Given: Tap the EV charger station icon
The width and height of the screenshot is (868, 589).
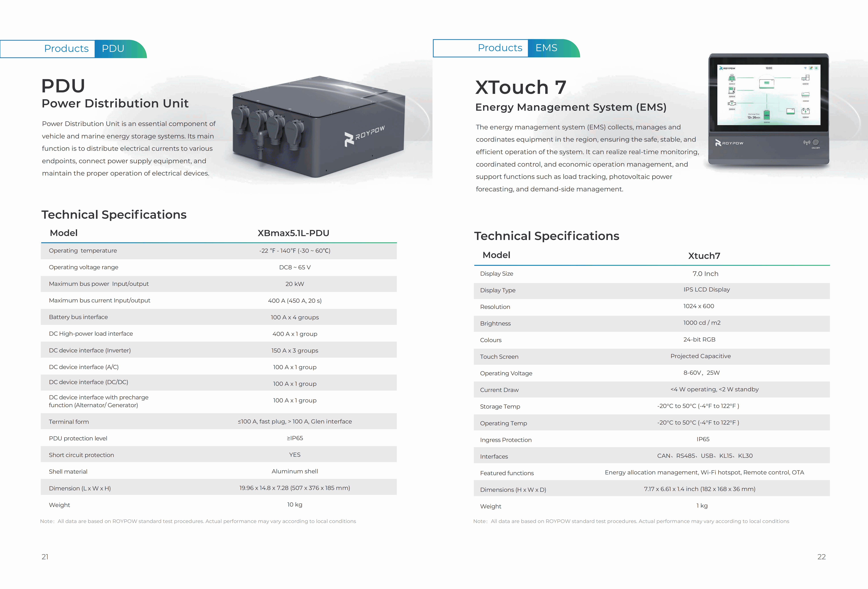Looking at the screenshot, I should click(732, 90).
